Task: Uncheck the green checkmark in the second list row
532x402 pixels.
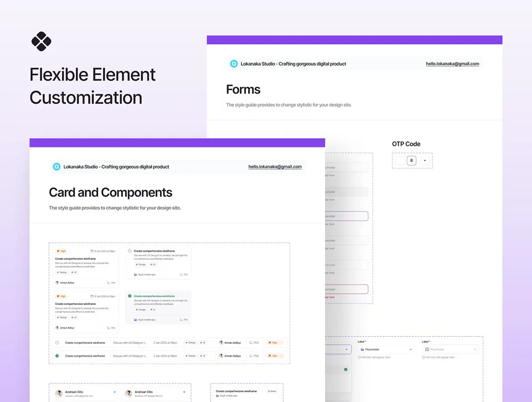Action: tap(57, 356)
